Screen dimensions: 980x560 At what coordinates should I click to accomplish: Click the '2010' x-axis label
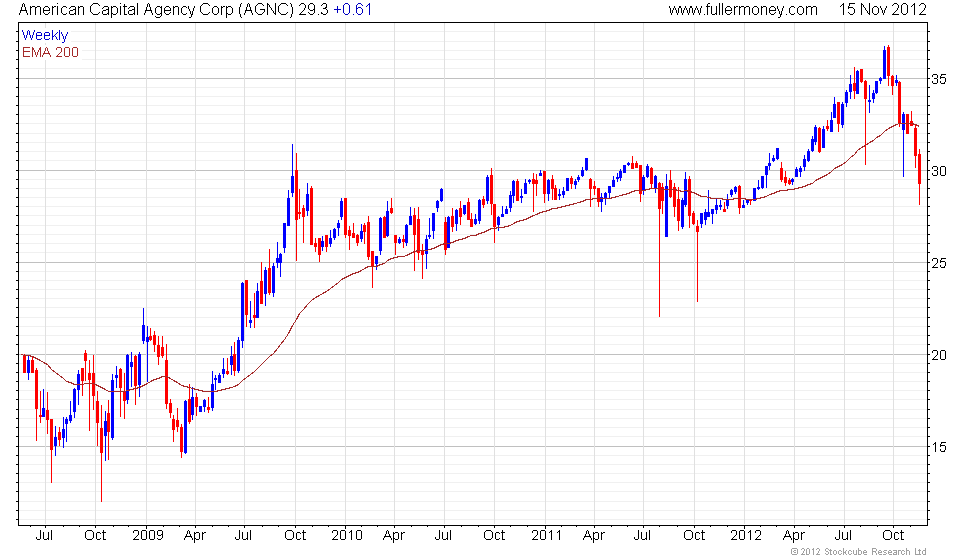point(347,536)
